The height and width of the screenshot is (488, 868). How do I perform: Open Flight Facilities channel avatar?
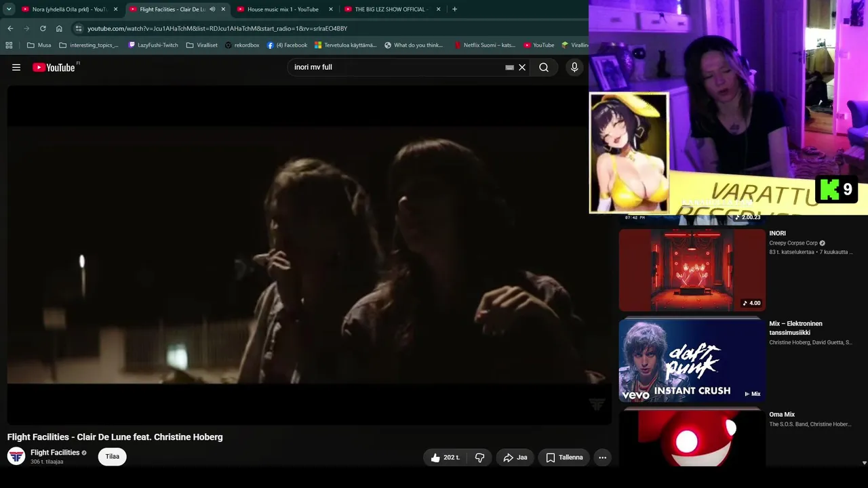(16, 456)
